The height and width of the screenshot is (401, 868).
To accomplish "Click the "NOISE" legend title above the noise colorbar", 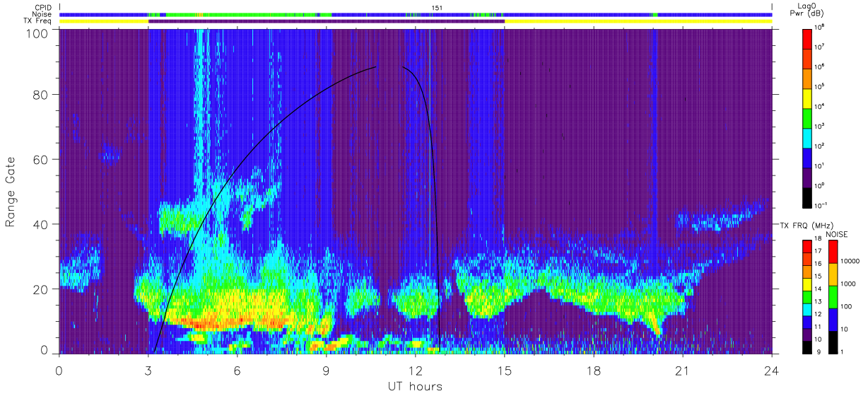I will (836, 233).
